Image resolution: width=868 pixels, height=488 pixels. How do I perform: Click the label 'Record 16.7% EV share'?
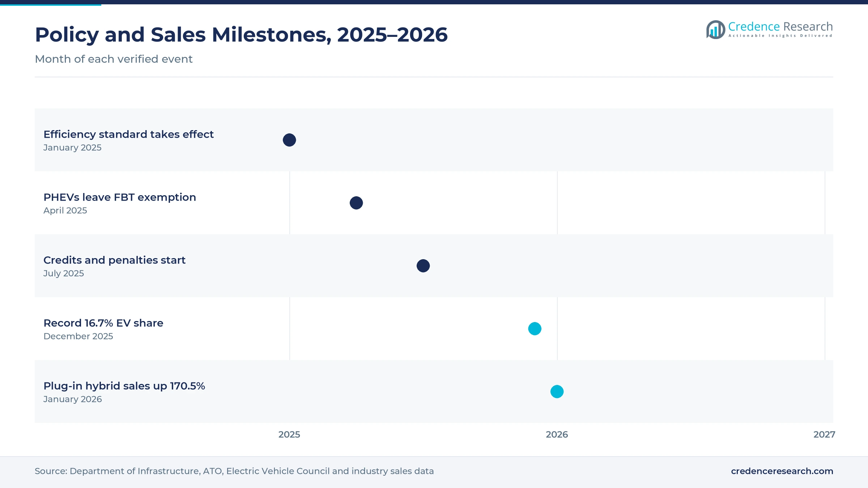pos(103,323)
